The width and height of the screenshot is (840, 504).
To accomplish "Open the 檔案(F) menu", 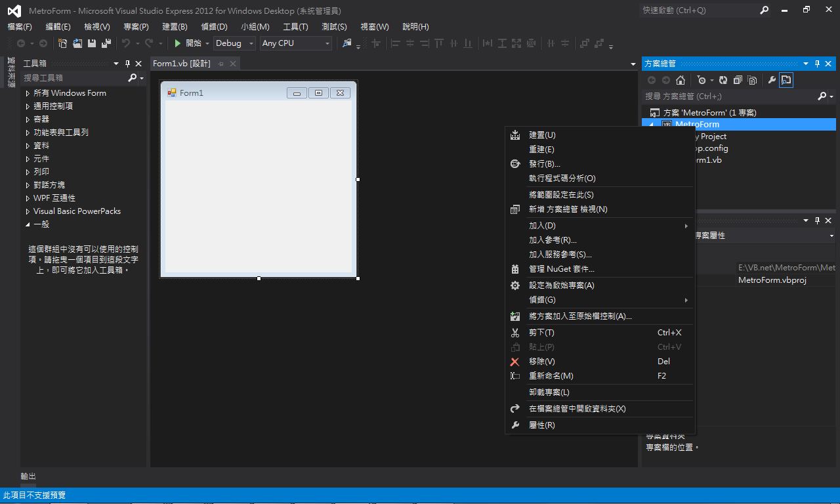I will [20, 27].
